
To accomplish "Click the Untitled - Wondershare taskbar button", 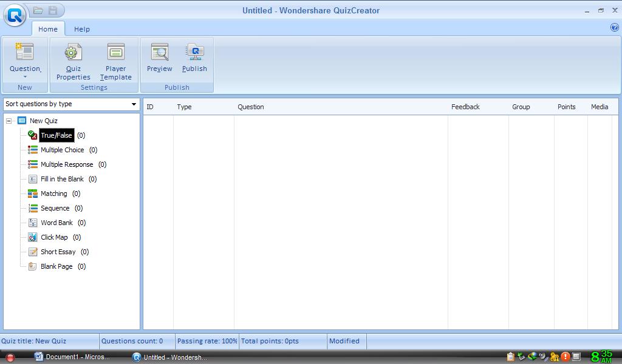I will point(170,357).
